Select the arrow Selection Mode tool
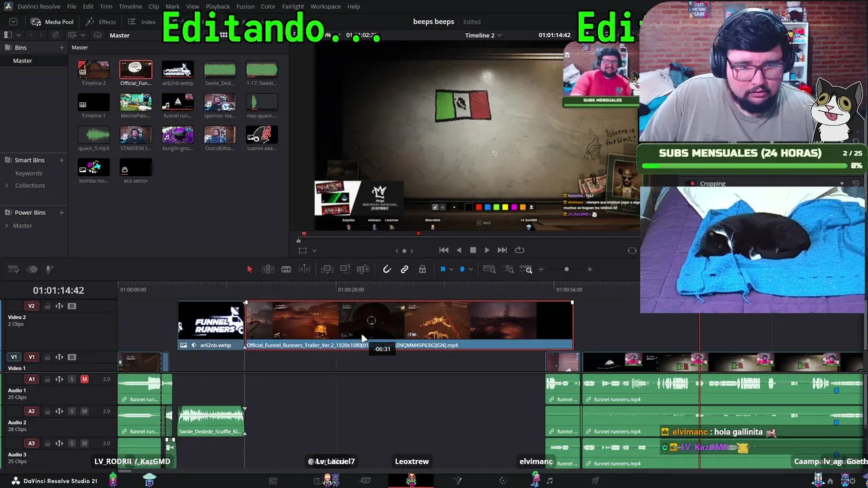Image resolution: width=868 pixels, height=488 pixels. click(249, 269)
